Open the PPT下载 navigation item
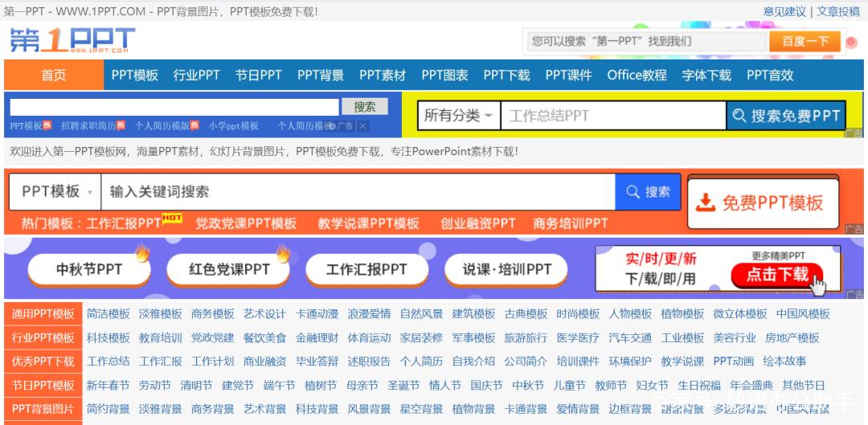Screen dimensions: 868x425 [x=506, y=76]
